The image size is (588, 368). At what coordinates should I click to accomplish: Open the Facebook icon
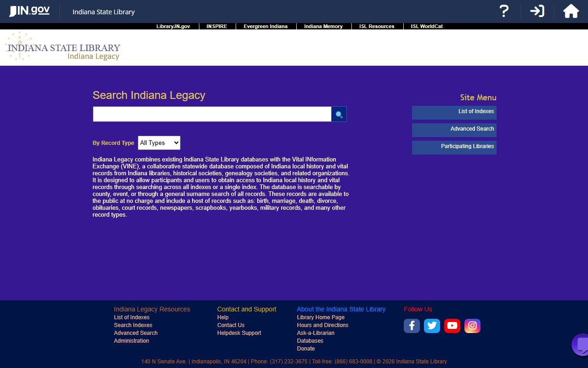tap(412, 326)
